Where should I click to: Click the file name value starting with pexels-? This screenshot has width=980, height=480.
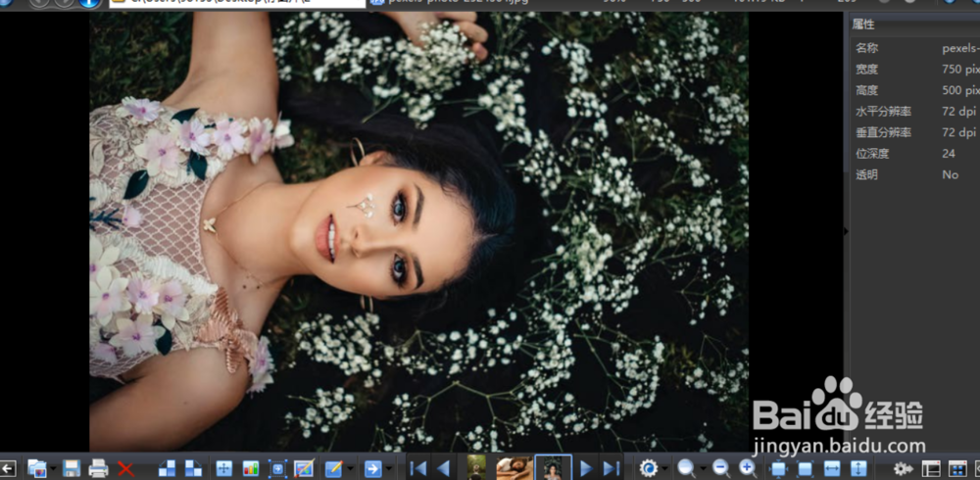[960, 48]
